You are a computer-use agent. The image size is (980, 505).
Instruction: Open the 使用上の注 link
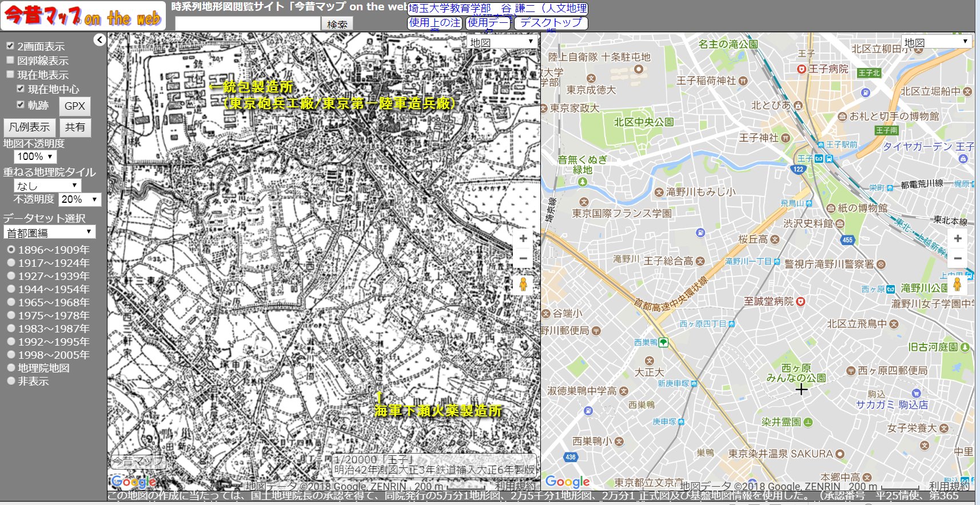435,23
